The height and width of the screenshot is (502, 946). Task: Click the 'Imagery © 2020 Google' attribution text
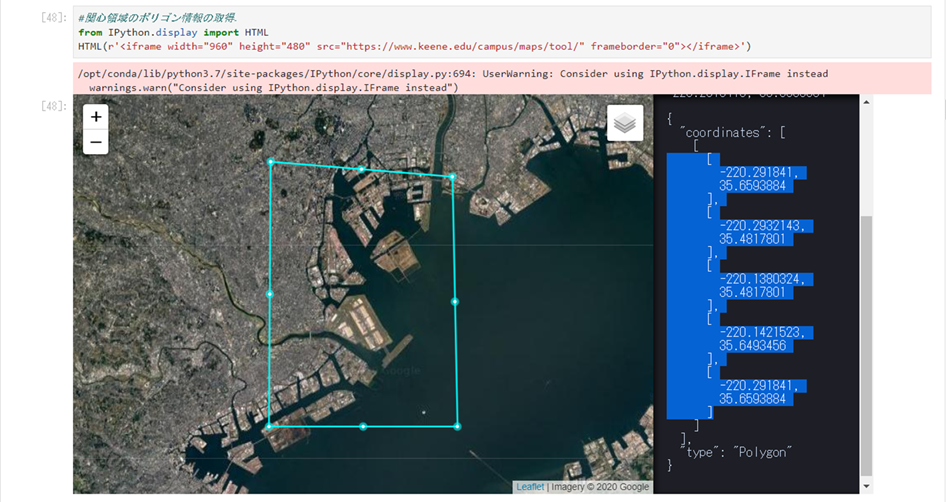point(600,486)
